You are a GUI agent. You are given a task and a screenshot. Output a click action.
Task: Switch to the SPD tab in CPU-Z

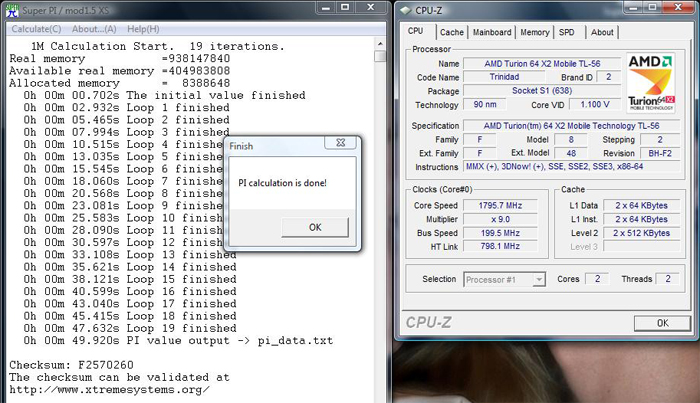(567, 32)
